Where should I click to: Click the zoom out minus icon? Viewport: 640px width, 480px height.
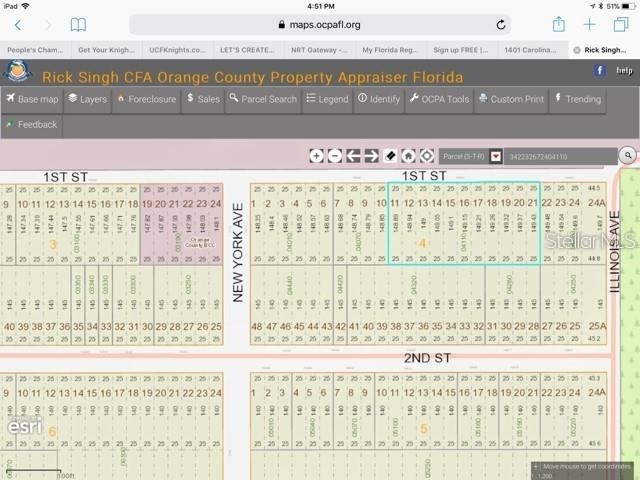point(334,156)
